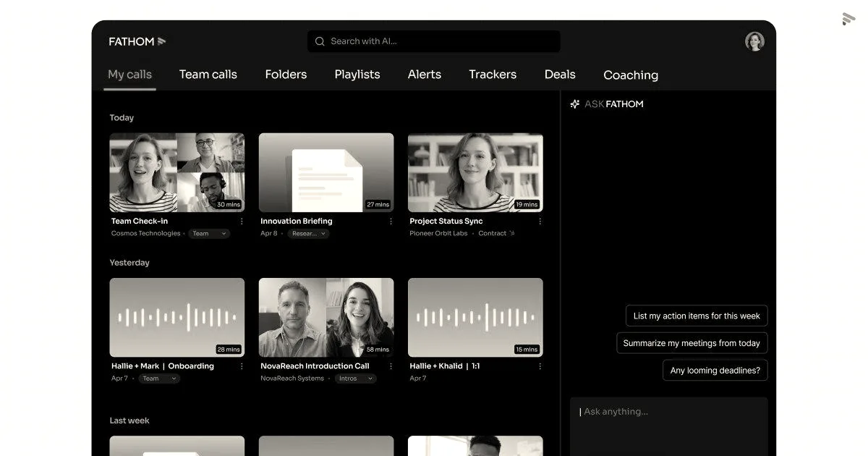The image size is (868, 456).
Task: Open the Hallie + Mark Onboarding audio thumbnail
Action: coord(177,317)
